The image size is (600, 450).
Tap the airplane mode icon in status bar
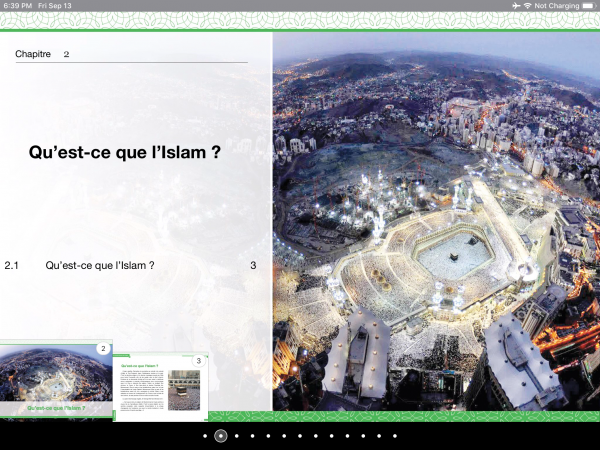[515, 6]
